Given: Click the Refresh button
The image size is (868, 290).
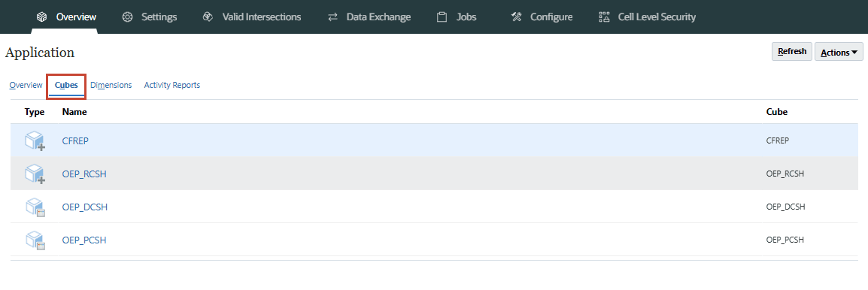Looking at the screenshot, I should pyautogui.click(x=791, y=52).
